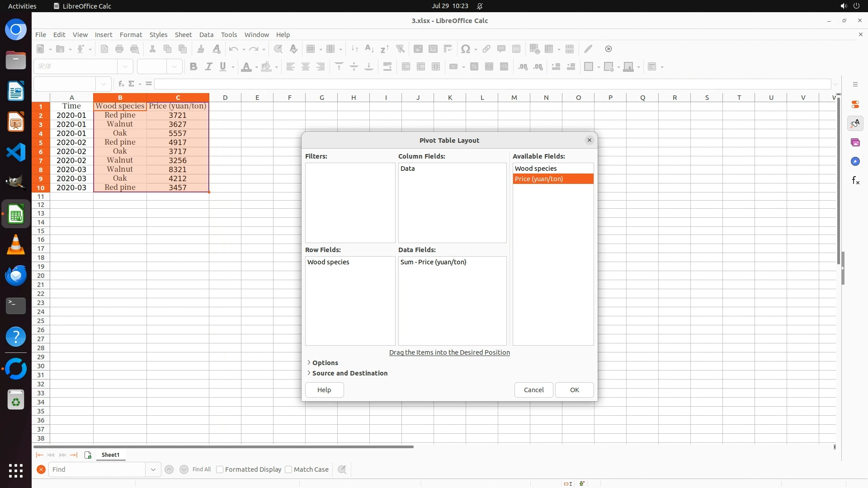This screenshot has width=868, height=488.
Task: Click the Function Wizard icon in the formula bar
Action: pos(121,84)
